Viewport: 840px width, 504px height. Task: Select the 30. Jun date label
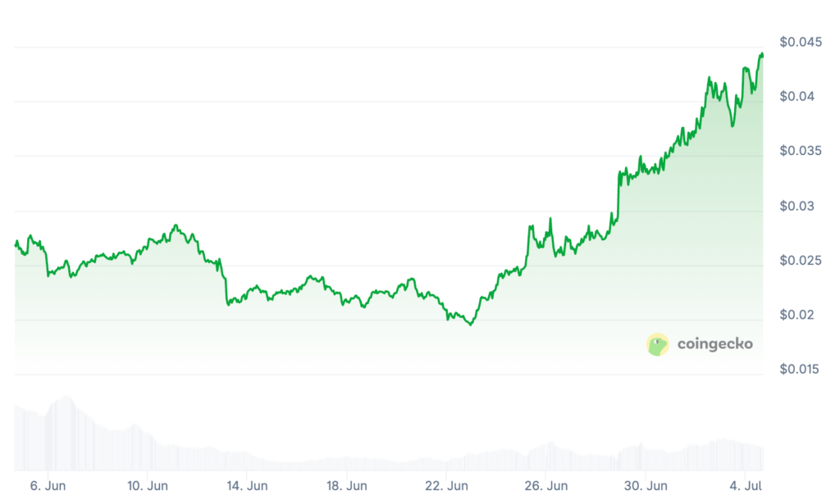pos(646,484)
